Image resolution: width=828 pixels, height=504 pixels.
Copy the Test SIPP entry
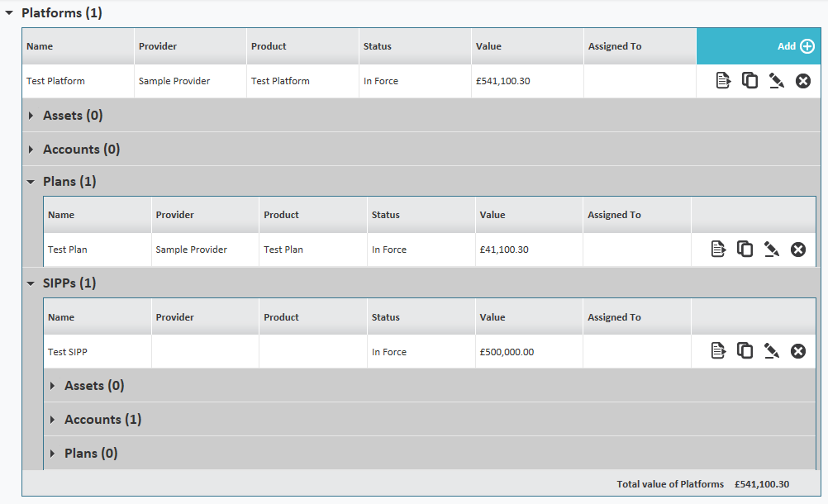point(745,351)
